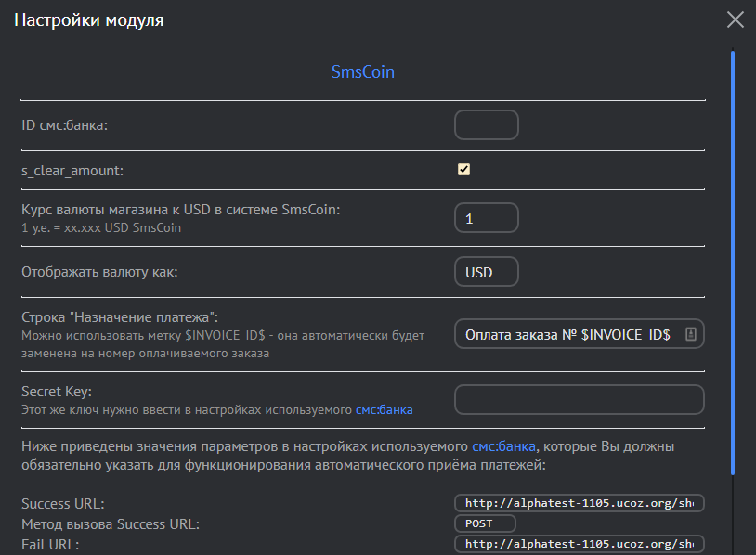This screenshot has width=756, height=555.
Task: Select the Success URL value field
Action: (x=579, y=503)
